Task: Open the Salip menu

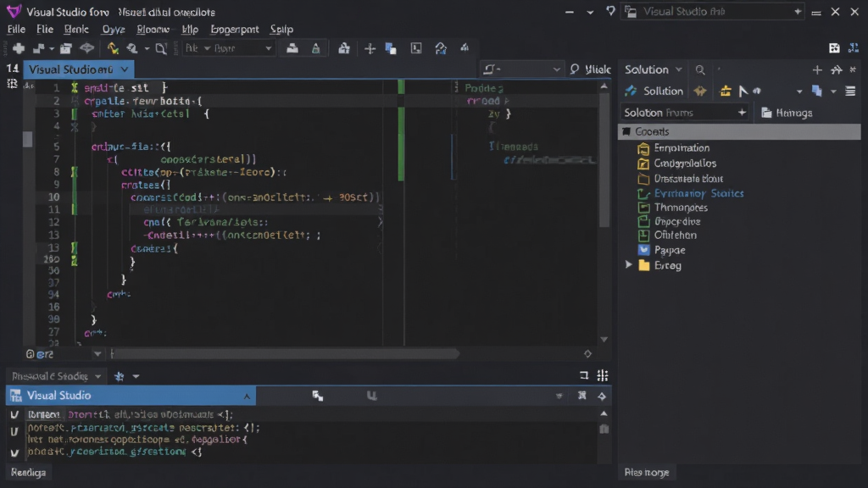Action: (x=281, y=30)
